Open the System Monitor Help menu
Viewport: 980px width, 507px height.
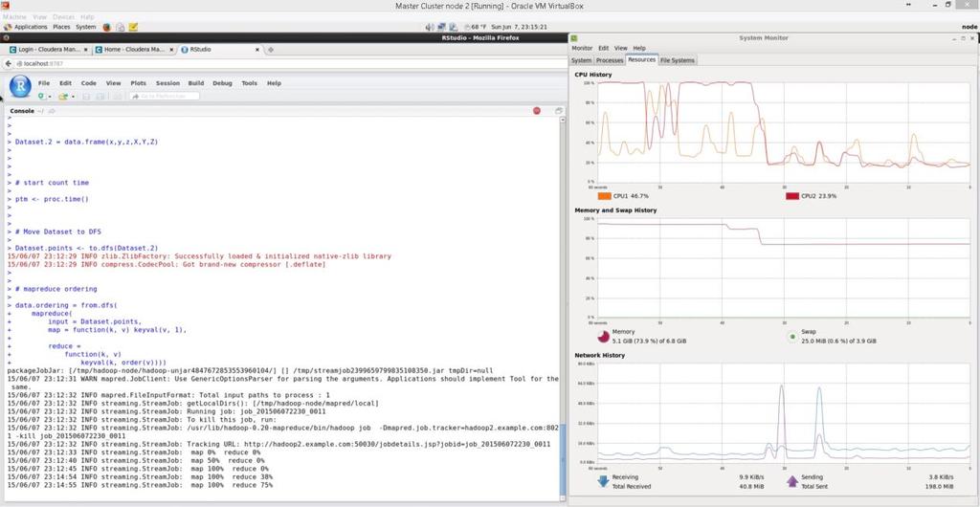click(x=638, y=48)
